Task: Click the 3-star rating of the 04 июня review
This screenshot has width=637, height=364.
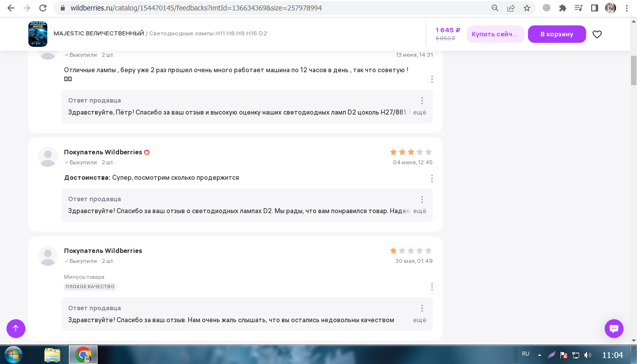Action: point(411,152)
